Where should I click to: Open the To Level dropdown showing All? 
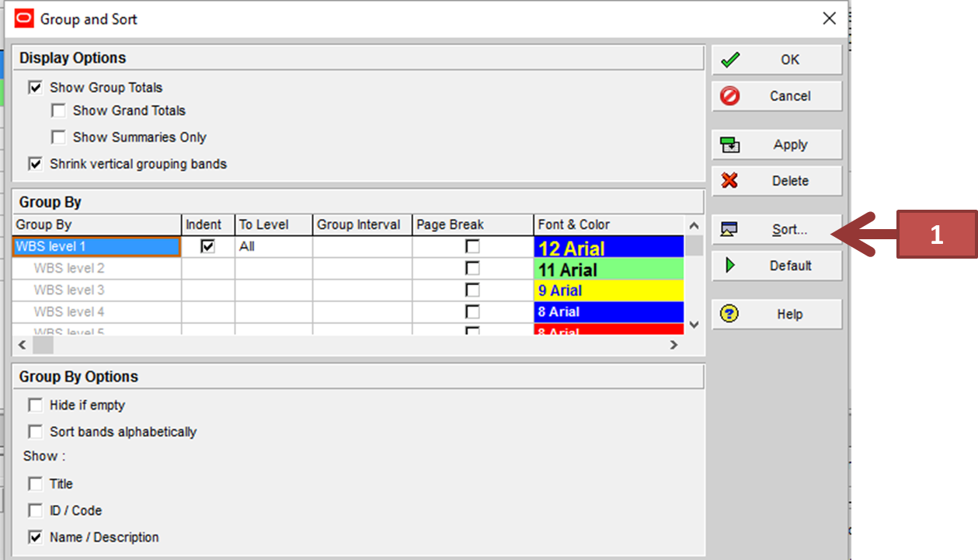click(x=273, y=246)
